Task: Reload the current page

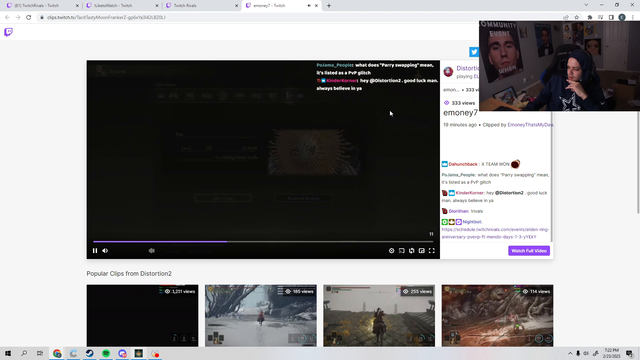Action: (29, 18)
